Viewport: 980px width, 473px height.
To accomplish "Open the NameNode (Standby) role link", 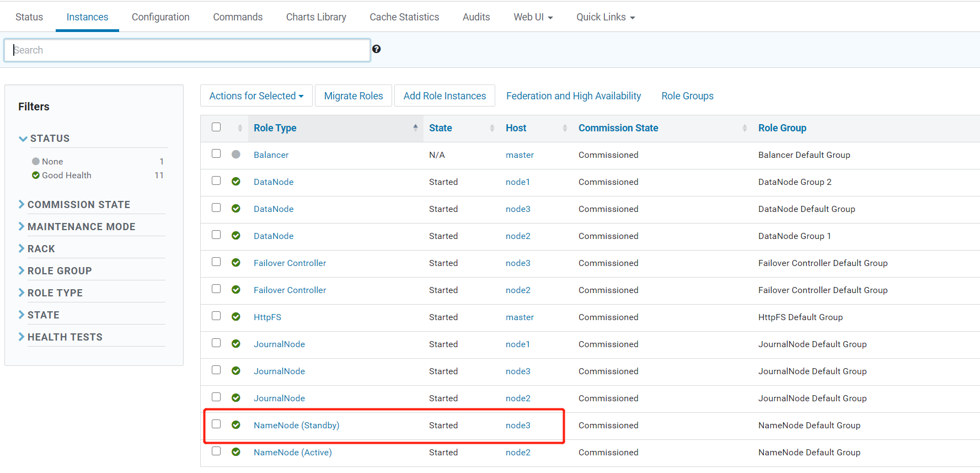I will pos(296,426).
